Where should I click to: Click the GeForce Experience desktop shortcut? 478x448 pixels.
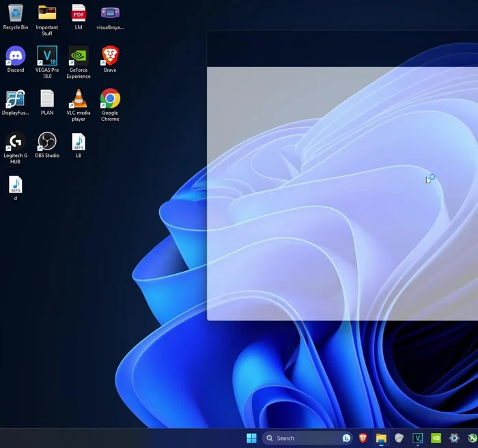79,56
